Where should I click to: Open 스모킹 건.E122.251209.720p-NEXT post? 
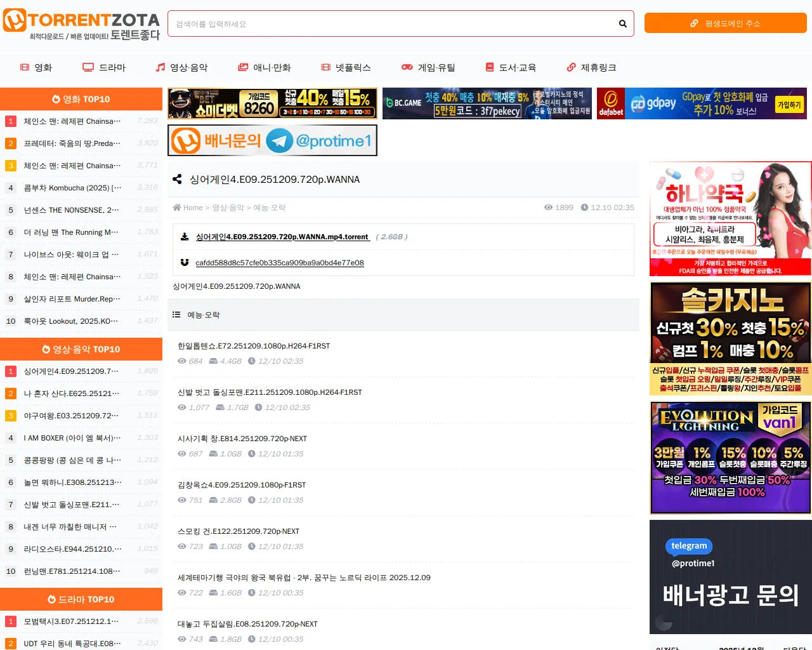[x=239, y=531]
